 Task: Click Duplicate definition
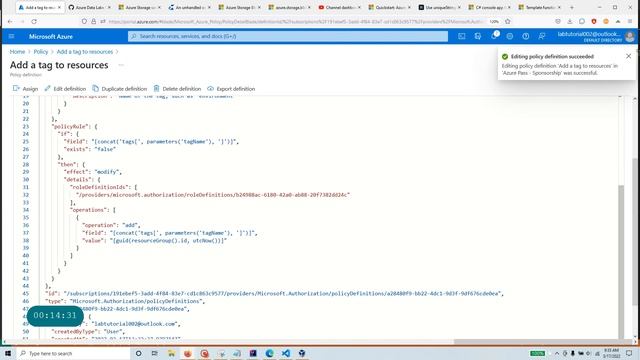click(119, 89)
